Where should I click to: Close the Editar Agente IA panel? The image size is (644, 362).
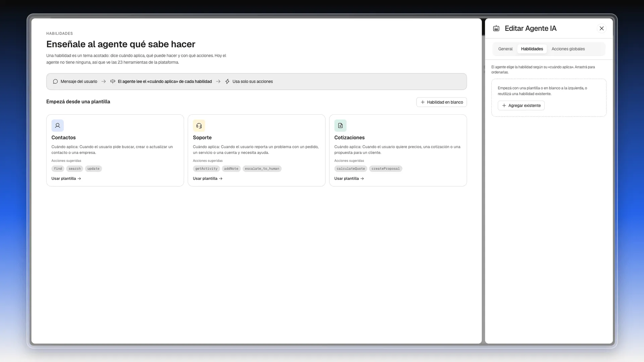click(602, 28)
